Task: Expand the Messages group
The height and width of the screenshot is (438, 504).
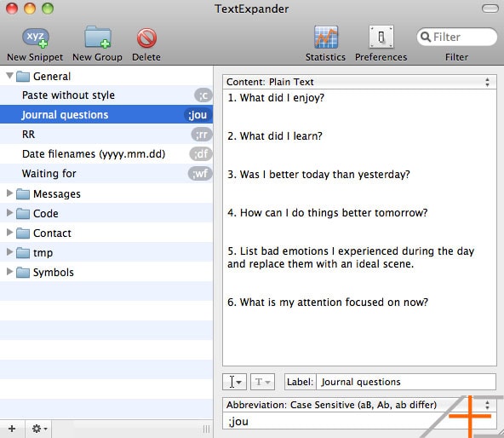Action: (9, 193)
